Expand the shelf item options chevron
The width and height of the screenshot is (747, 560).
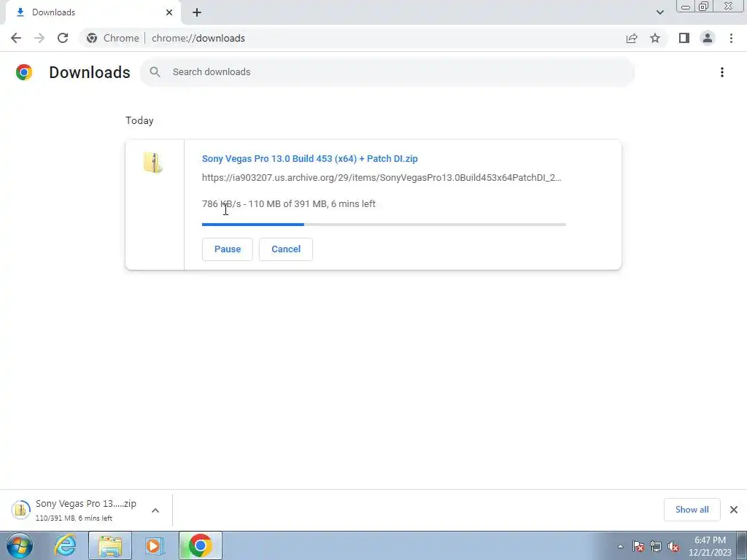[155, 510]
